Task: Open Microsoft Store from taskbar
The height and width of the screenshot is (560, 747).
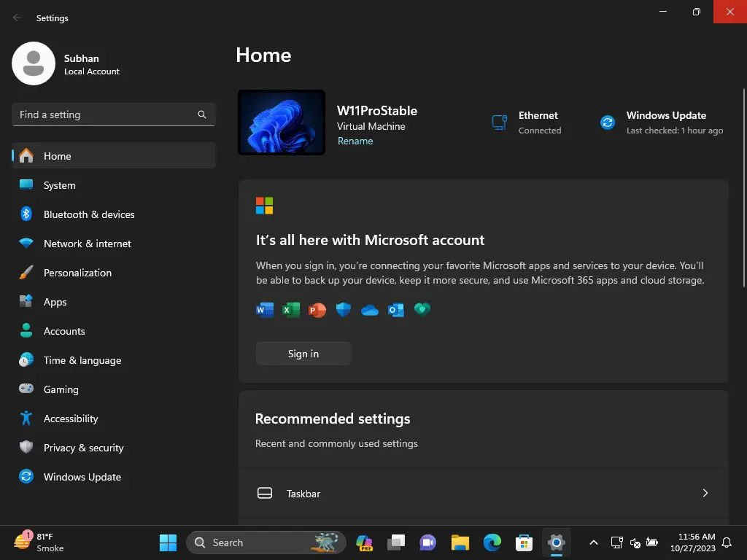Action: (524, 542)
